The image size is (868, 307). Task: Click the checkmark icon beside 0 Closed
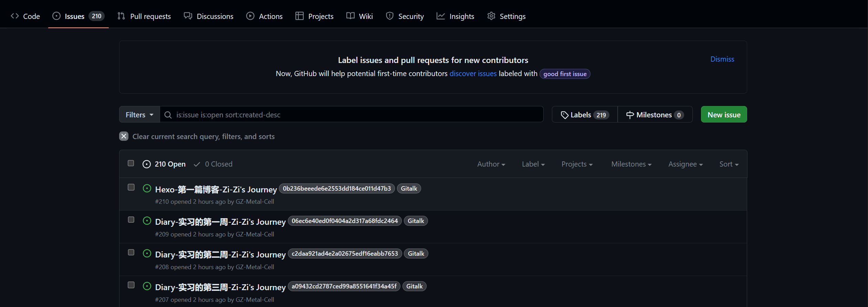[x=197, y=164]
